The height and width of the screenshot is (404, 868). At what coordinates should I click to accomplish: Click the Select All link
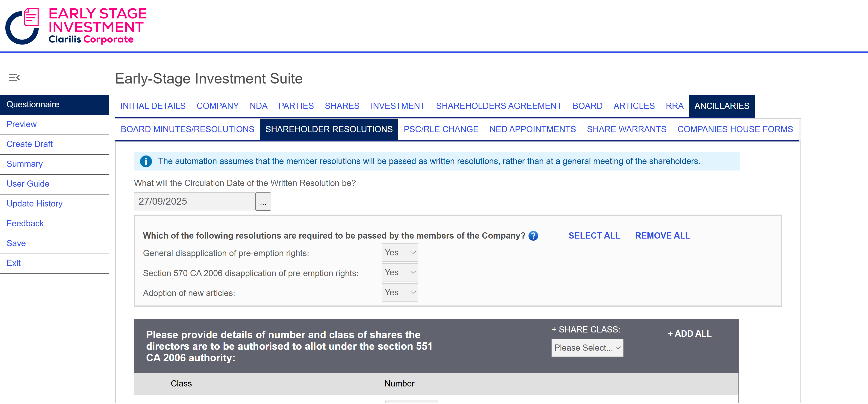pos(594,236)
